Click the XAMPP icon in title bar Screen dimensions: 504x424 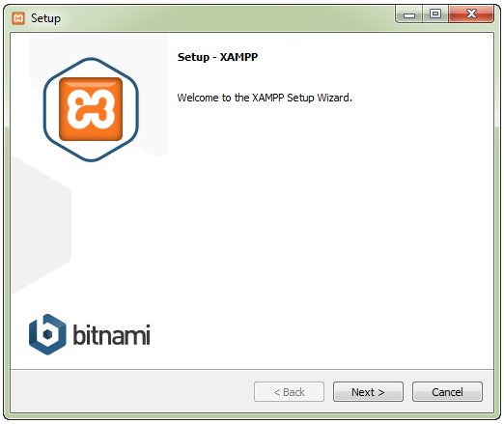click(x=18, y=18)
